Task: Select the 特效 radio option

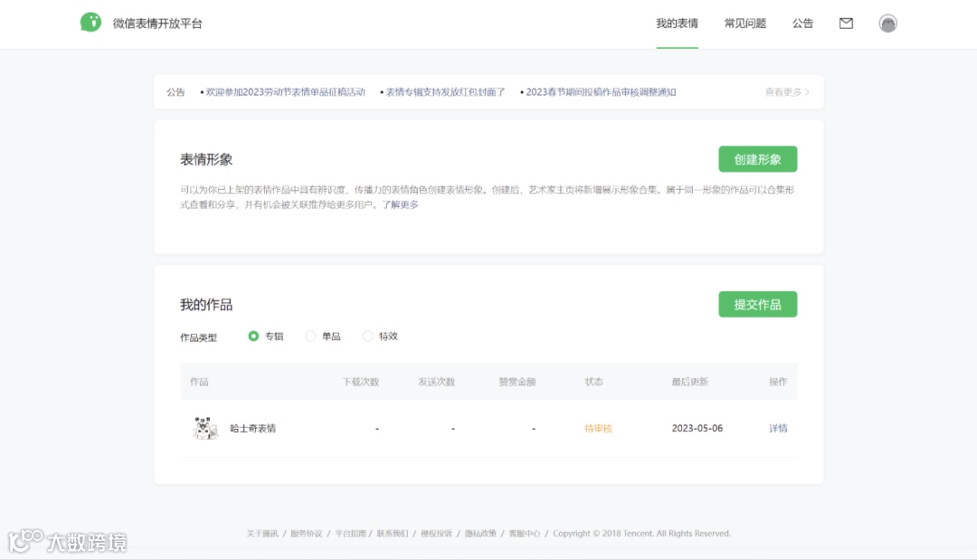Action: tap(367, 336)
